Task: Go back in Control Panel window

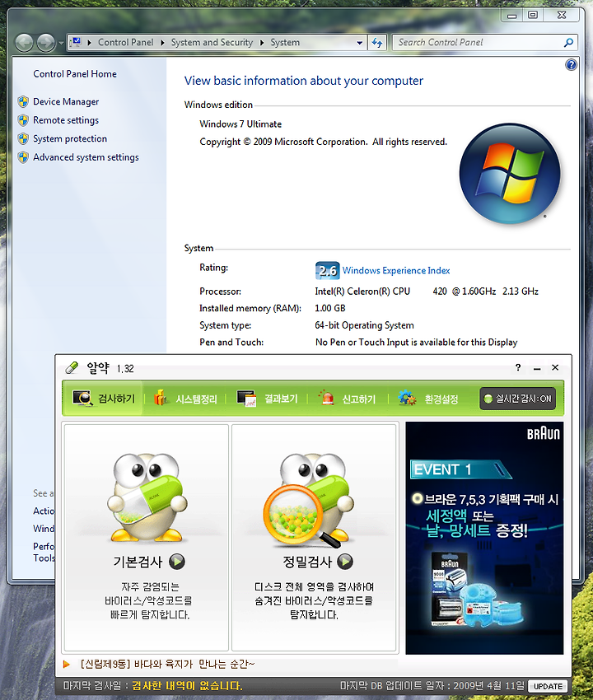Action: 24,43
